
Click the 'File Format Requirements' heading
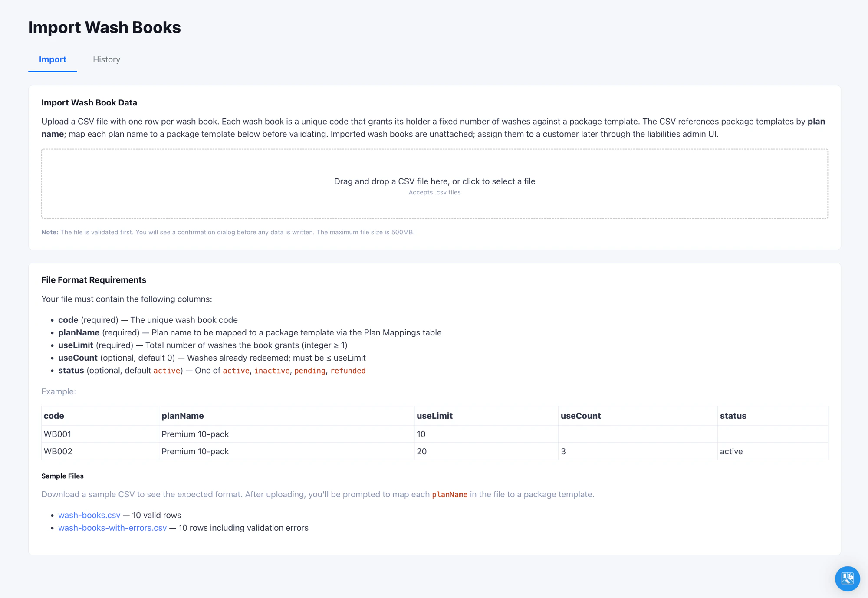click(x=94, y=280)
